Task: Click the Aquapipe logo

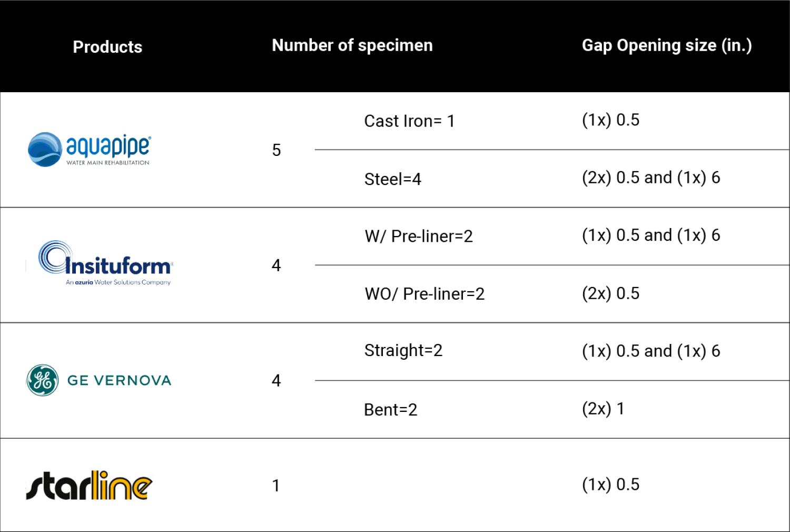Action: (90, 150)
